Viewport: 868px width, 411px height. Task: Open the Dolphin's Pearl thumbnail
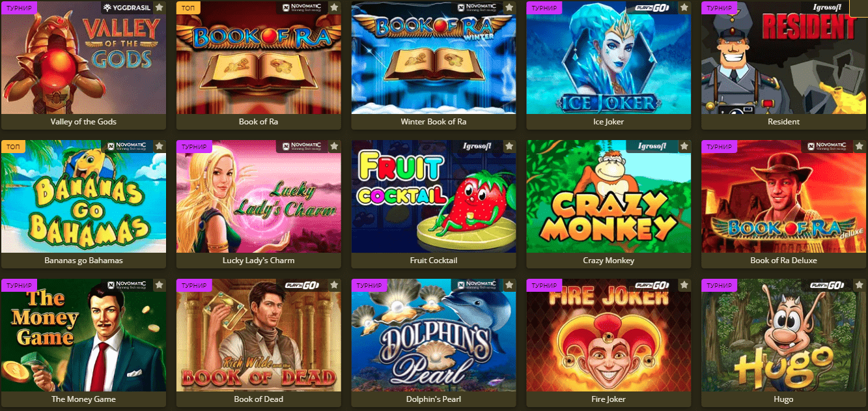[434, 335]
